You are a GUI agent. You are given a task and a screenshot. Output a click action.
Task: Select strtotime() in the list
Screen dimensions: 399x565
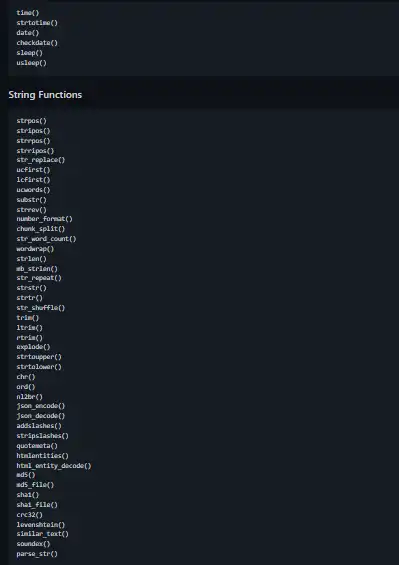point(37,23)
